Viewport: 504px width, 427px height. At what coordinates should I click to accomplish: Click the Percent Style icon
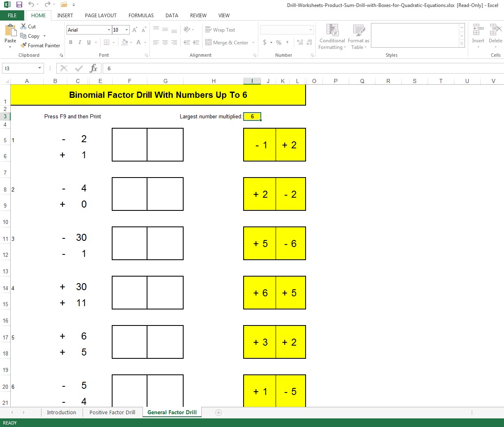coord(279,42)
